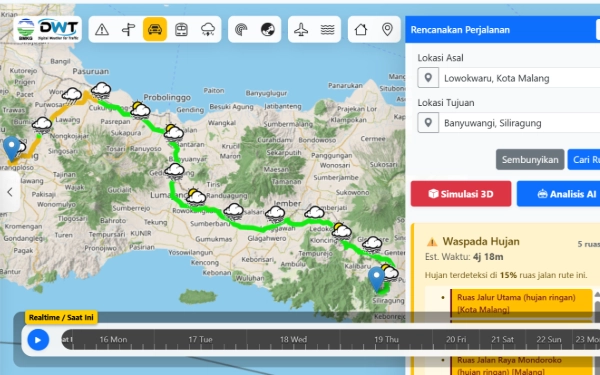Image resolution: width=600 pixels, height=375 pixels.
Task: Click the weather icon near Pasuruan
Action: pyautogui.click(x=101, y=91)
